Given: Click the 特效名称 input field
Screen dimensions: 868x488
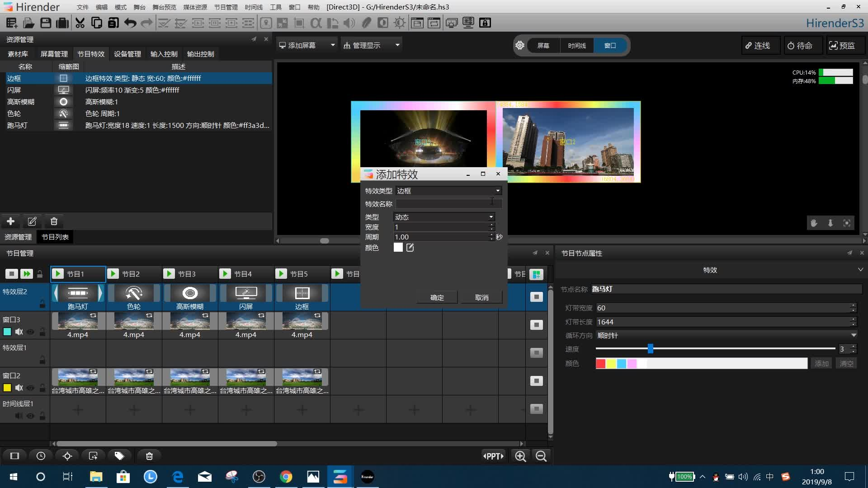Looking at the screenshot, I should [448, 204].
